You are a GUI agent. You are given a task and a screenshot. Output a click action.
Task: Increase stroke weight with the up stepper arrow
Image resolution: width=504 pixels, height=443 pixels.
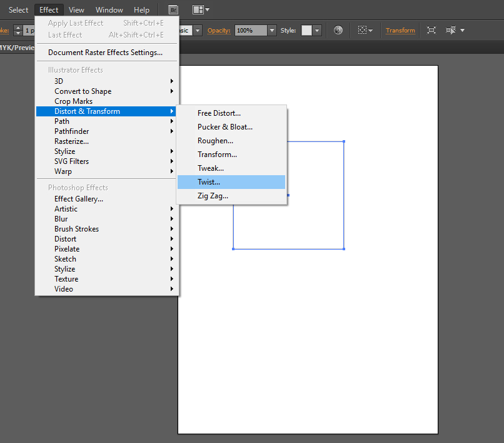(18, 27)
